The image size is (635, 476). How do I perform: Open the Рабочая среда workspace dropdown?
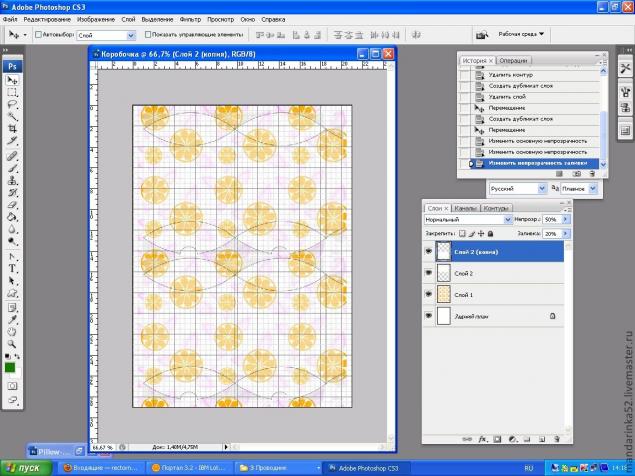521,34
